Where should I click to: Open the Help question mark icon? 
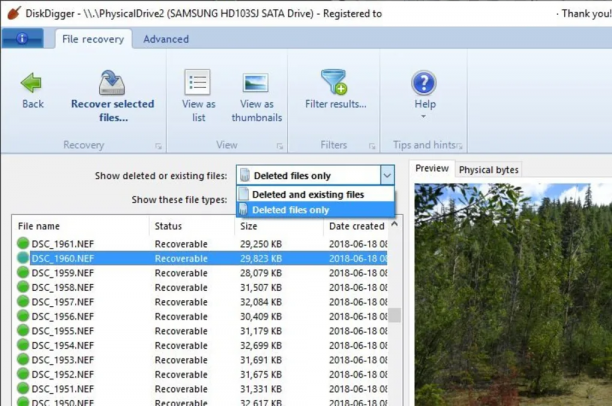tap(424, 83)
